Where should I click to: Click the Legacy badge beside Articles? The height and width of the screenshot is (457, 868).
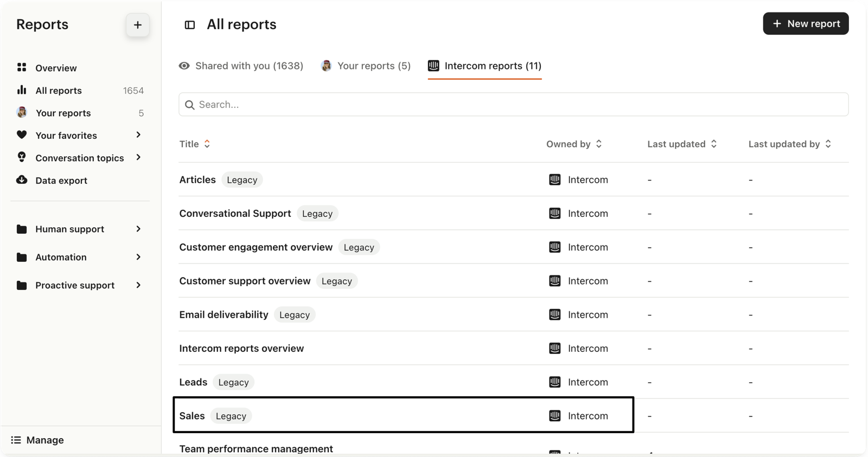click(242, 180)
